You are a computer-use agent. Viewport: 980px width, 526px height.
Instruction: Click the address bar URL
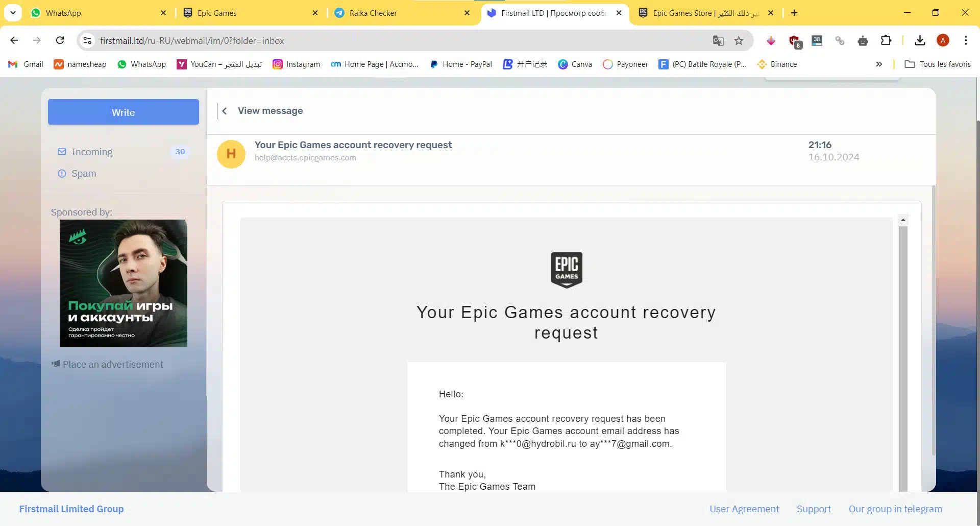[x=192, y=40]
